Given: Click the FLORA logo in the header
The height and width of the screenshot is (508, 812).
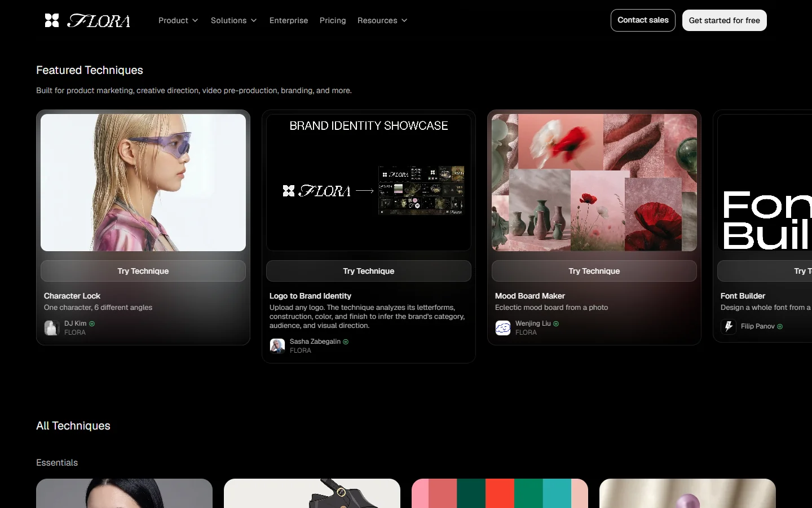Looking at the screenshot, I should point(87,20).
